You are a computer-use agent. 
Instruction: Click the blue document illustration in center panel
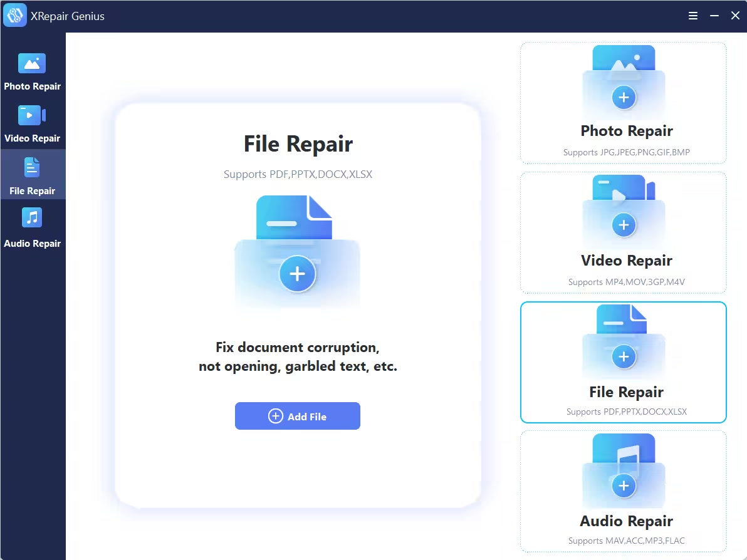(293, 217)
